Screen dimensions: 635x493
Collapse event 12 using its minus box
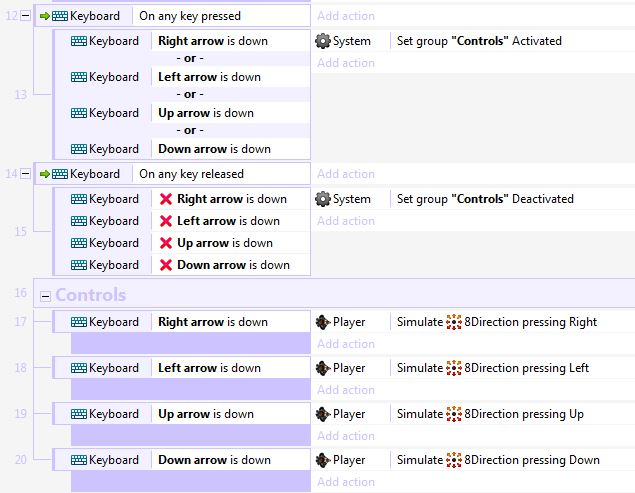(25, 16)
